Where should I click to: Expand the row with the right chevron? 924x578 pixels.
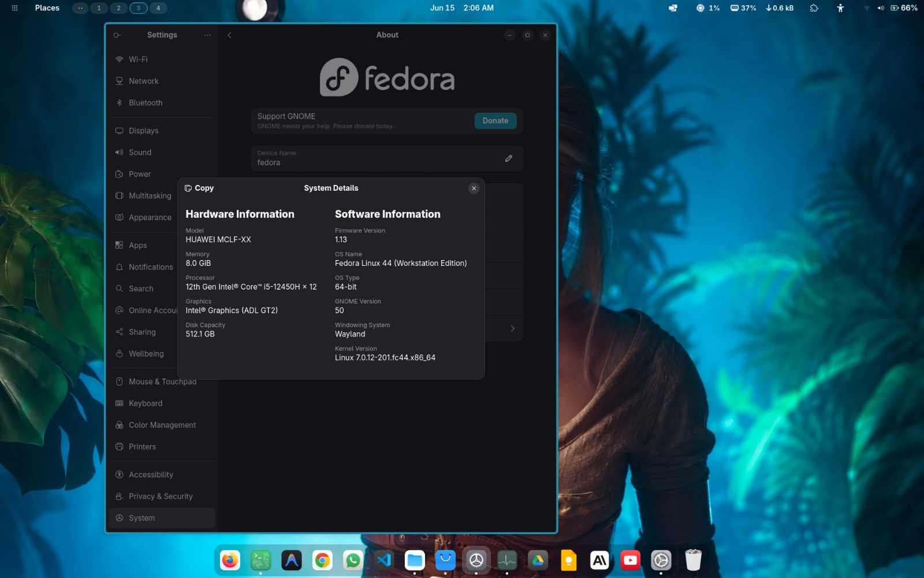pos(512,328)
